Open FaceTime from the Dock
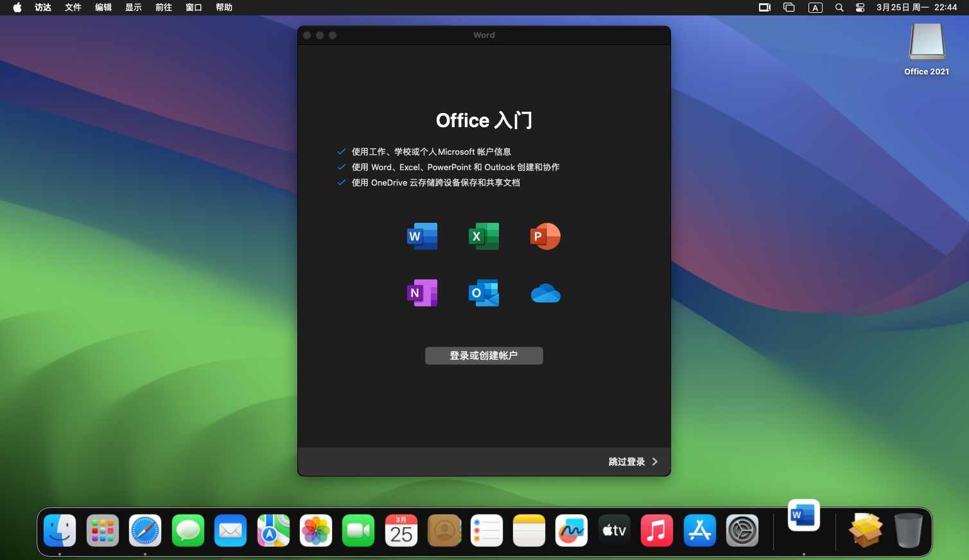This screenshot has width=969, height=560. [358, 531]
